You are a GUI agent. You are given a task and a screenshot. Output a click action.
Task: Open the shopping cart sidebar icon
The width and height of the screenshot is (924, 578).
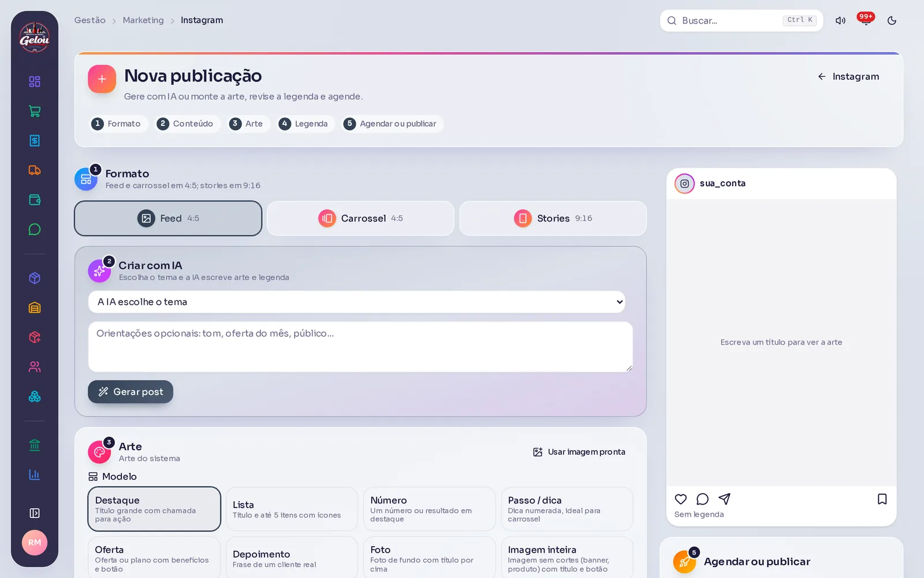tap(35, 111)
